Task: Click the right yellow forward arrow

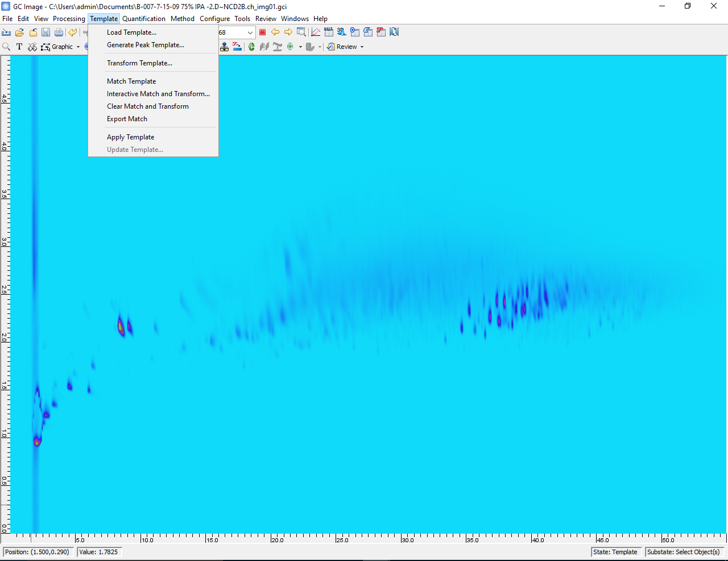Action: [288, 32]
